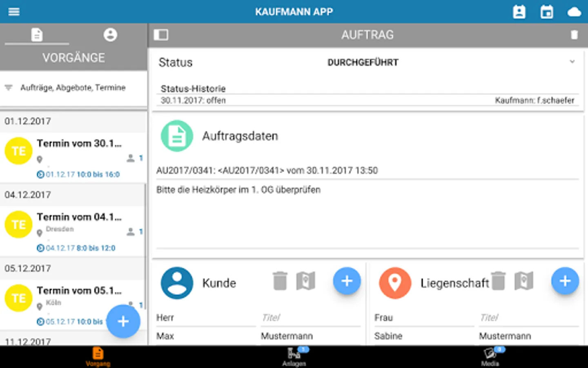Click the TE badge for Köln appointment
Image resolution: width=588 pixels, height=368 pixels.
click(18, 298)
